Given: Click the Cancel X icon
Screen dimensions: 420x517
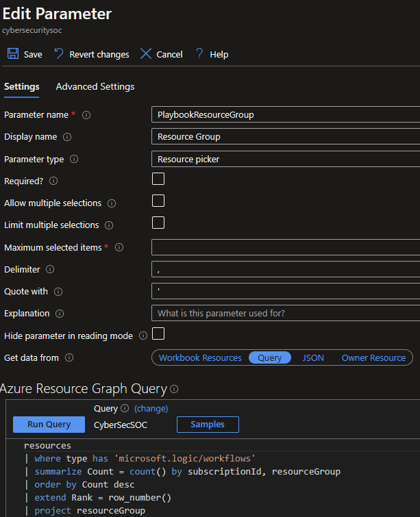Looking at the screenshot, I should (x=146, y=53).
